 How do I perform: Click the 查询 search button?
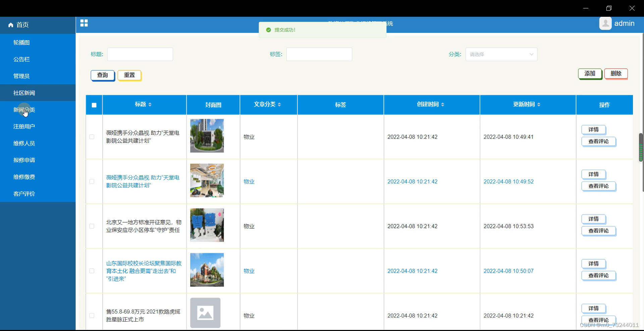[x=102, y=75]
